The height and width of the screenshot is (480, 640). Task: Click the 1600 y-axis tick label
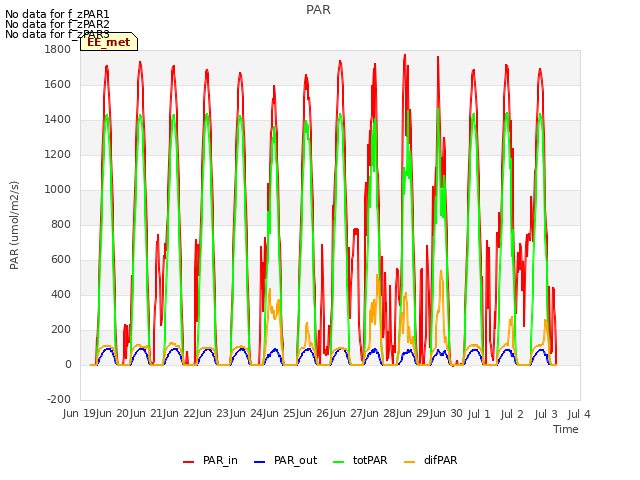point(58,84)
